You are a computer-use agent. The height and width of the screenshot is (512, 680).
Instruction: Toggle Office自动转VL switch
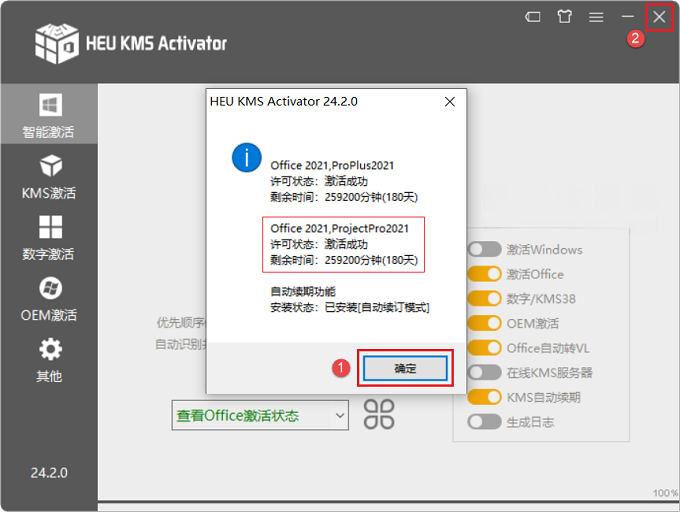coord(484,348)
